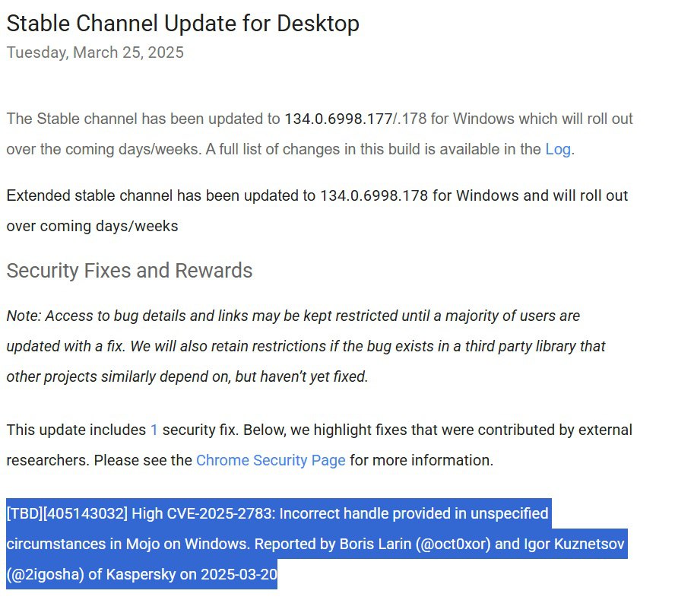Click the [TBD] reward tag
Image resolution: width=694 pixels, height=616 pixels.
click(21, 513)
